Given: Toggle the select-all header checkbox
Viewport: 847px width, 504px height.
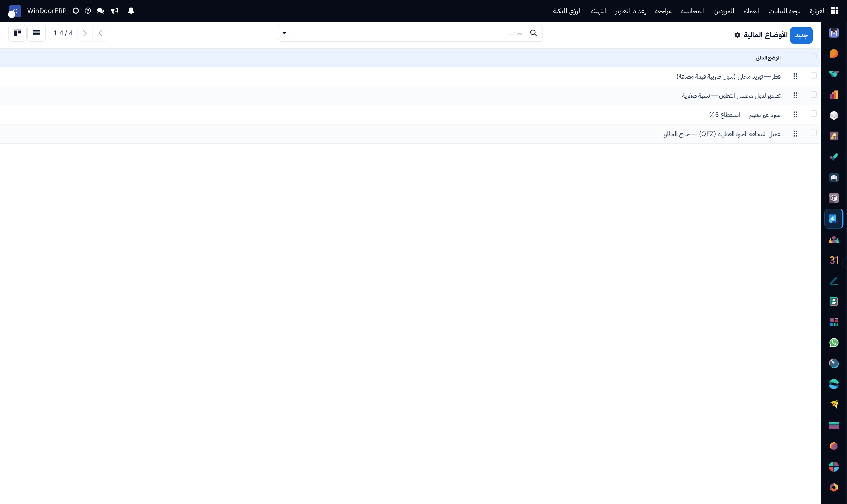Looking at the screenshot, I should 814,56.
